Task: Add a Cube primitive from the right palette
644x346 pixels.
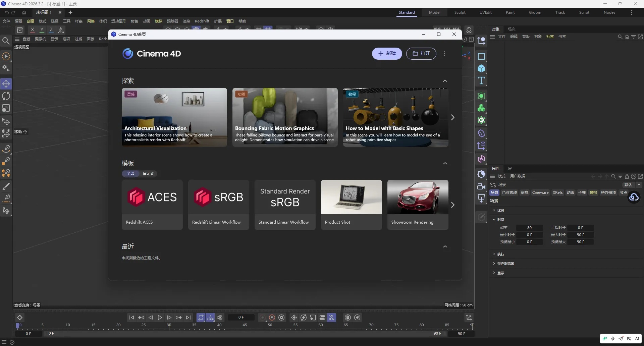Action: click(x=481, y=68)
